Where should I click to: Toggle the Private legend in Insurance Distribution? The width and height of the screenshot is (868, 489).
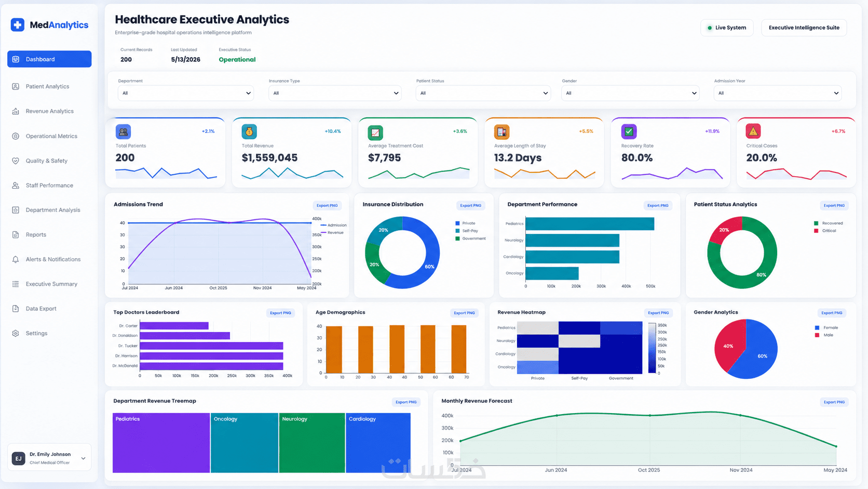click(465, 223)
